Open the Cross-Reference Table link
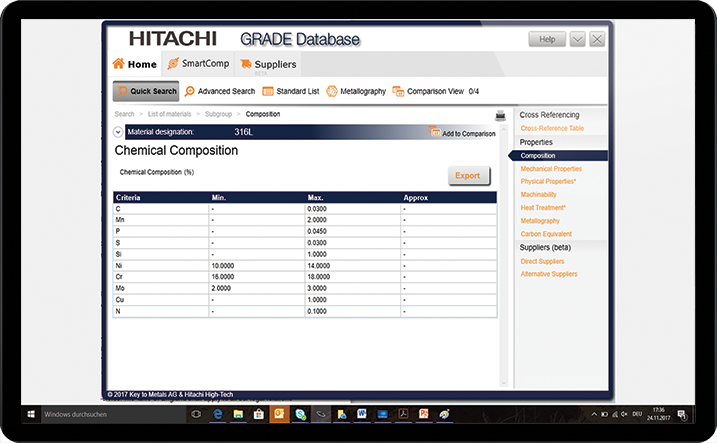 pyautogui.click(x=552, y=128)
